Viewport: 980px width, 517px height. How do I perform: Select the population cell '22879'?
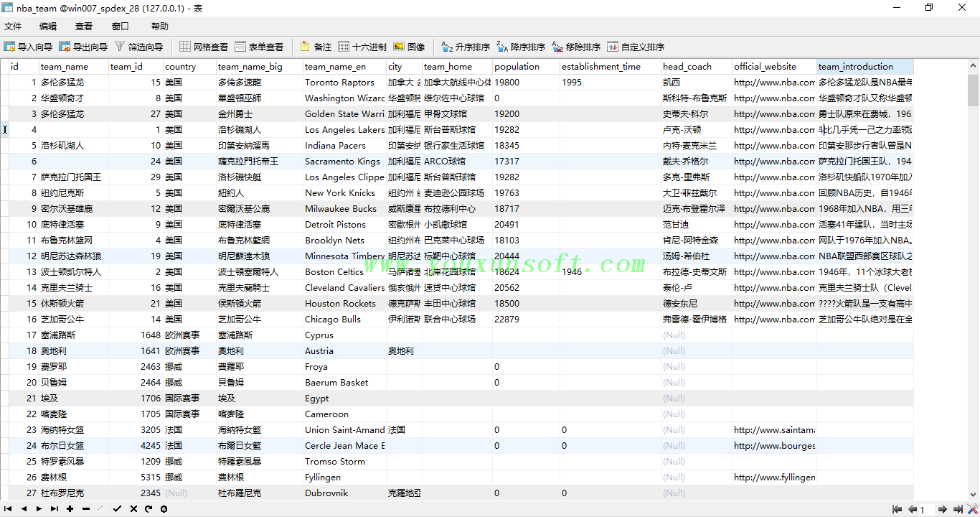click(526, 320)
